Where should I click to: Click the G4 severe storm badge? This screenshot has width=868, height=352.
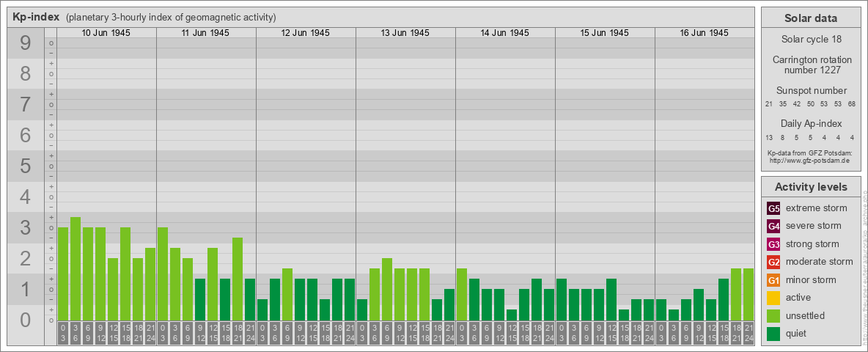(x=773, y=227)
